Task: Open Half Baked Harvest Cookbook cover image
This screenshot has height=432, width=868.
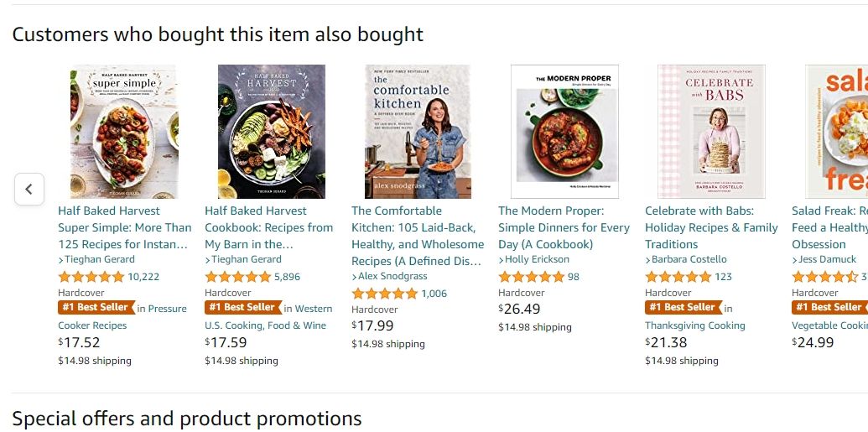Action: 271,132
